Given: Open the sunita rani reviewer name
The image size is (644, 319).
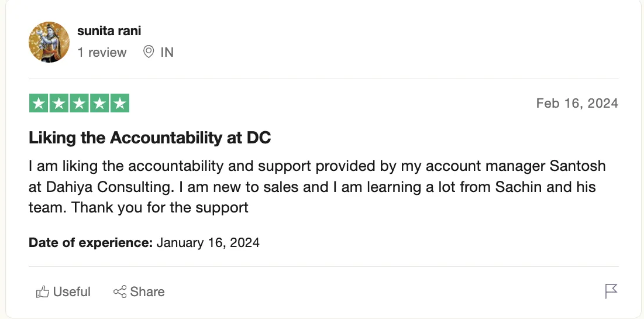Looking at the screenshot, I should tap(109, 31).
